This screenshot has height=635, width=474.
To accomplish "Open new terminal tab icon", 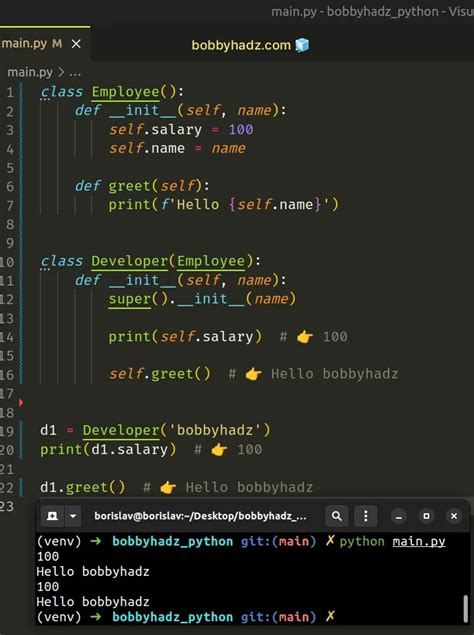I will tap(52, 516).
